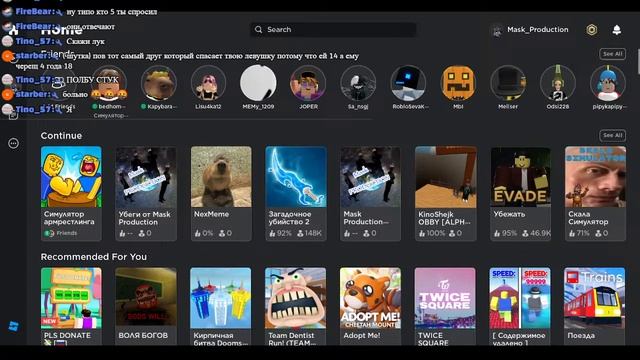Click the Recommended For You heading
640x360 pixels.
click(93, 257)
